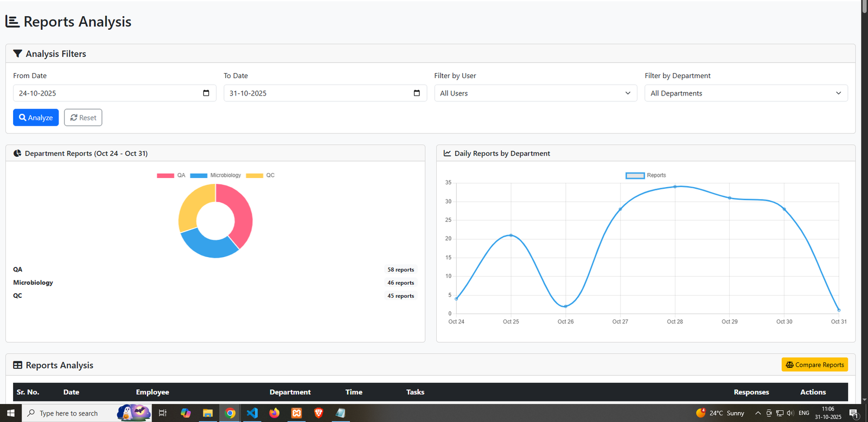Click the Oct 27 data point on line chart
This screenshot has width=868, height=422.
[x=620, y=209]
